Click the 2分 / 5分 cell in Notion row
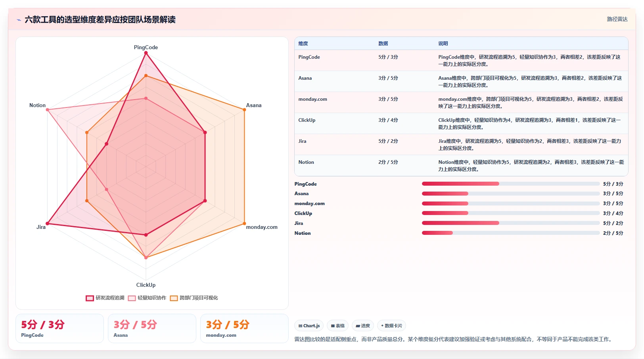 (388, 162)
